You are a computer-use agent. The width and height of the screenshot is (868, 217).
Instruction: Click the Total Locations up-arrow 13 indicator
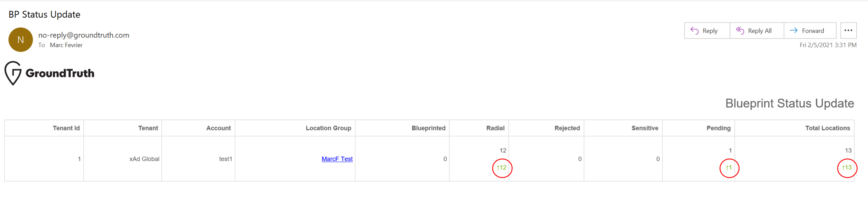click(x=847, y=168)
